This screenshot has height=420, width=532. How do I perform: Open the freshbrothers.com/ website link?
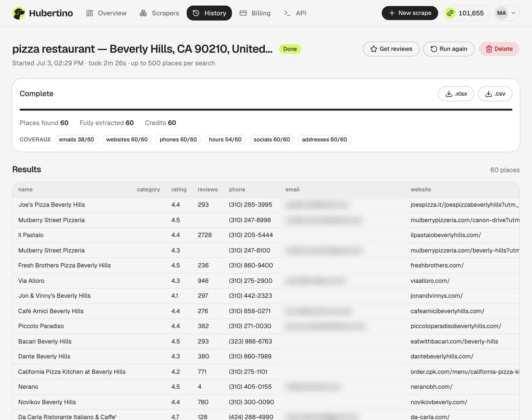437,265
